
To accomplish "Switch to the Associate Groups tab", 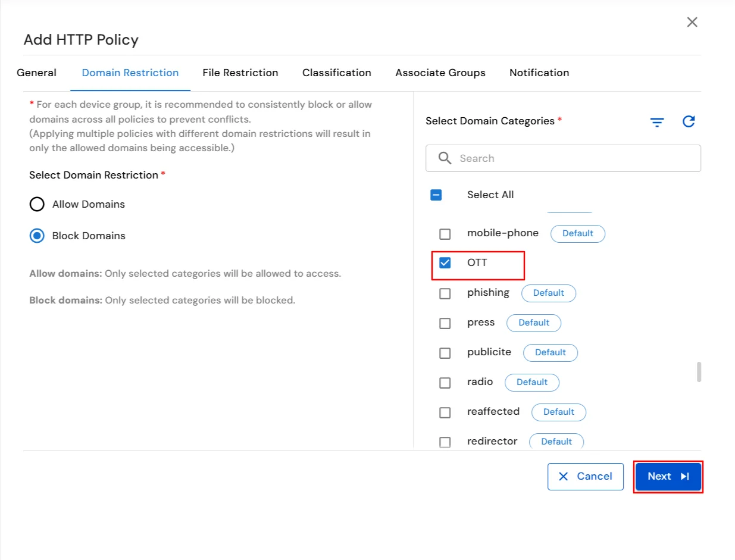I will click(440, 73).
